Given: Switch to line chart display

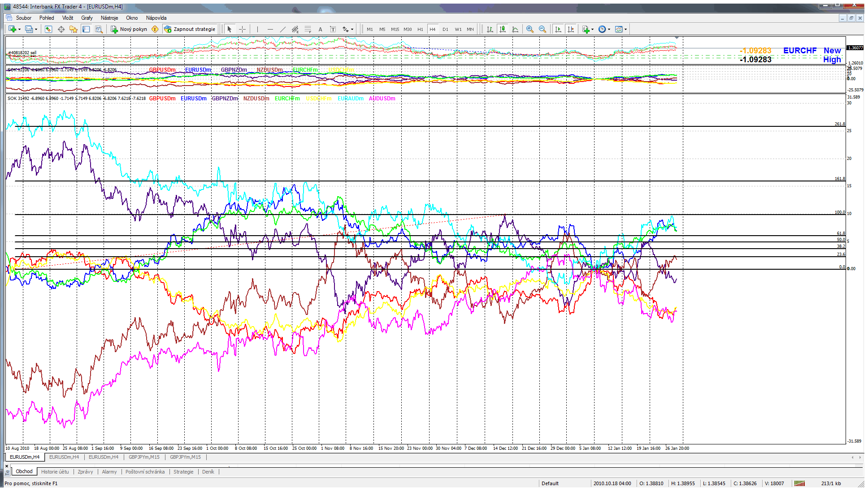Looking at the screenshot, I should pos(515,29).
